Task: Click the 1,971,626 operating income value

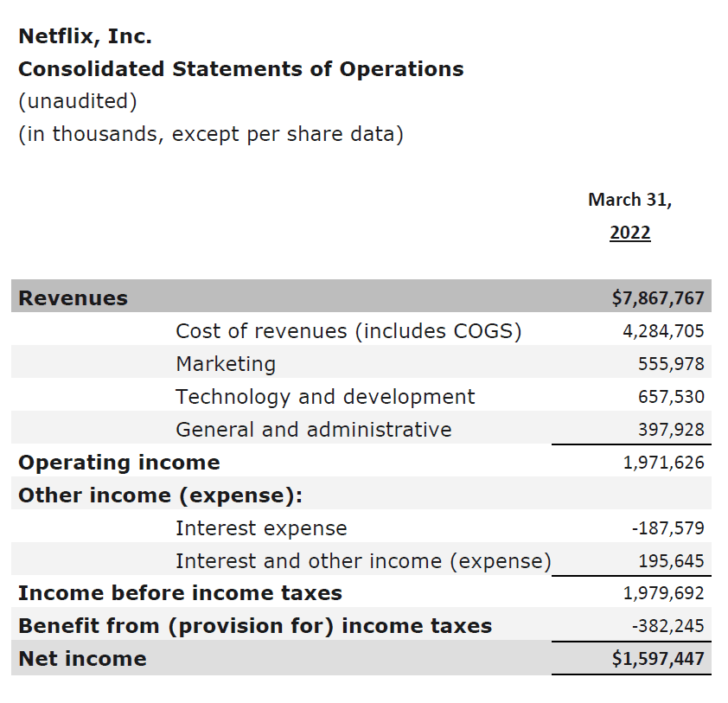Action: click(674, 462)
